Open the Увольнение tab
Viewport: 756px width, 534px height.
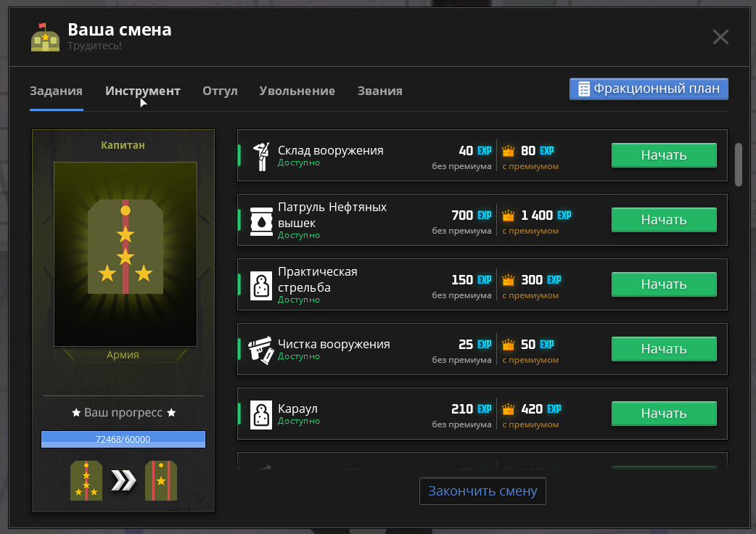coord(297,91)
